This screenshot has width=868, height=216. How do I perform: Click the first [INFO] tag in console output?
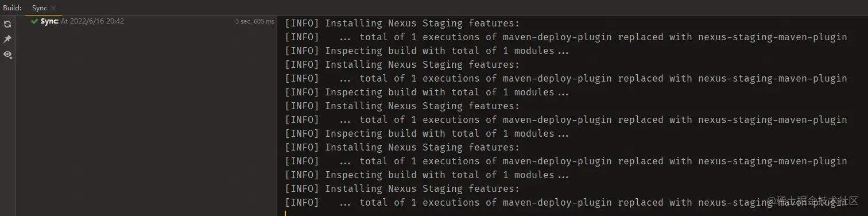[301, 23]
